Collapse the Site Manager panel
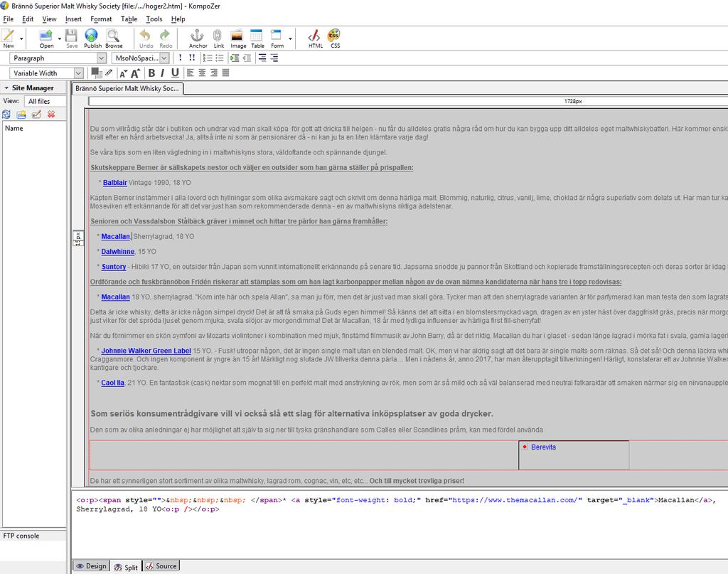Image resolution: width=728 pixels, height=574 pixels. 6,87
